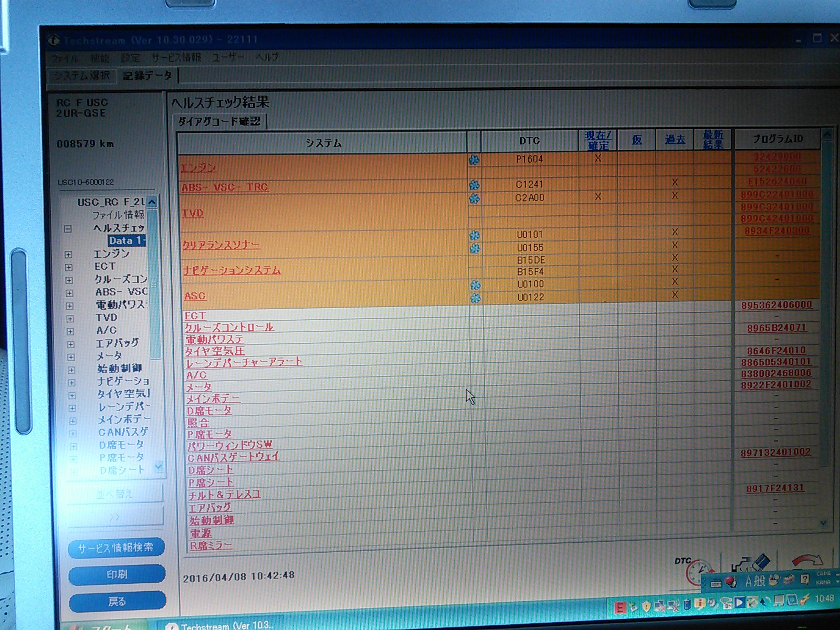
Task: Click the monitor display tray icon
Action: click(x=779, y=600)
